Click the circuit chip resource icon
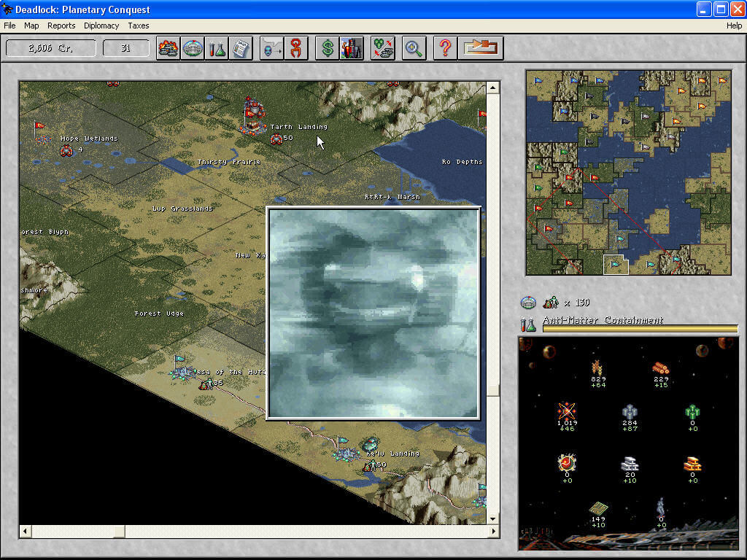 (598, 508)
